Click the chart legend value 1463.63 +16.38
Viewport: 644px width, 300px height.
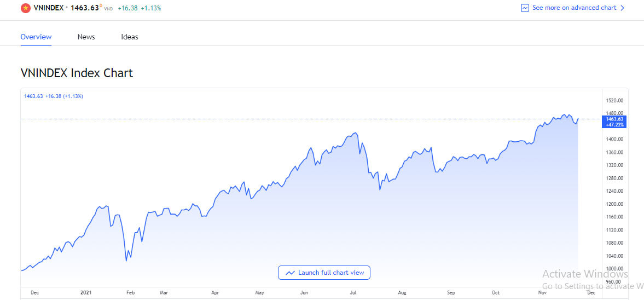point(53,96)
